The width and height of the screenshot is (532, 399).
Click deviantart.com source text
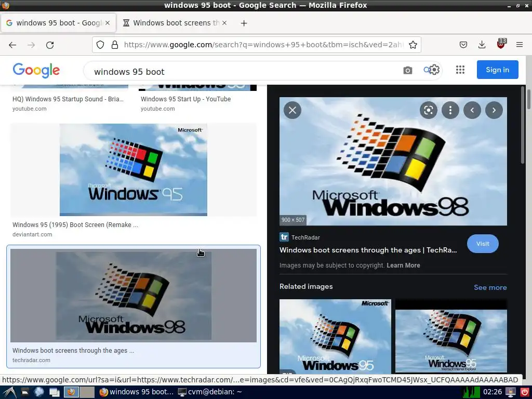(x=32, y=234)
